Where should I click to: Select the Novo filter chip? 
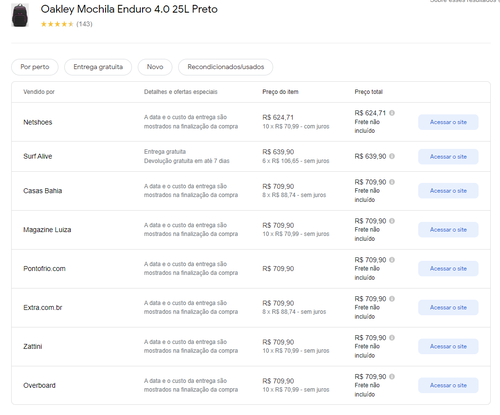pyautogui.click(x=155, y=67)
